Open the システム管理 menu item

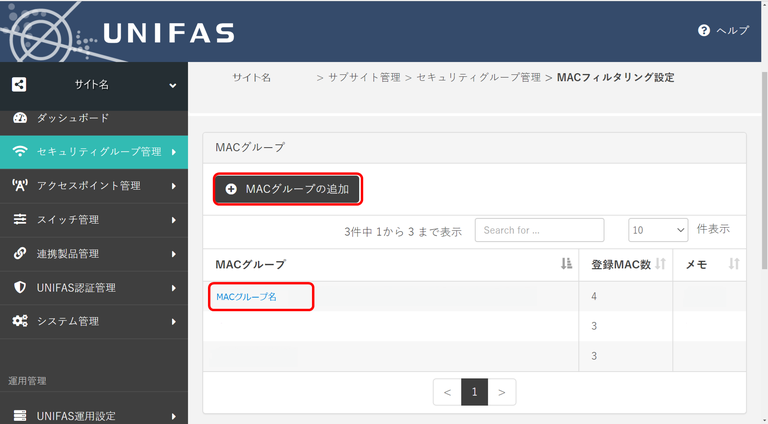tap(68, 322)
